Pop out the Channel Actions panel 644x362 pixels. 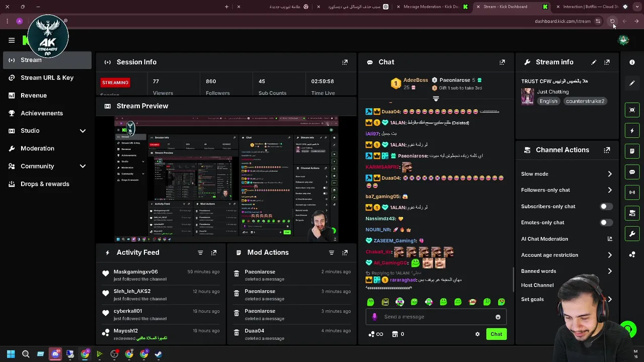pyautogui.click(x=607, y=150)
